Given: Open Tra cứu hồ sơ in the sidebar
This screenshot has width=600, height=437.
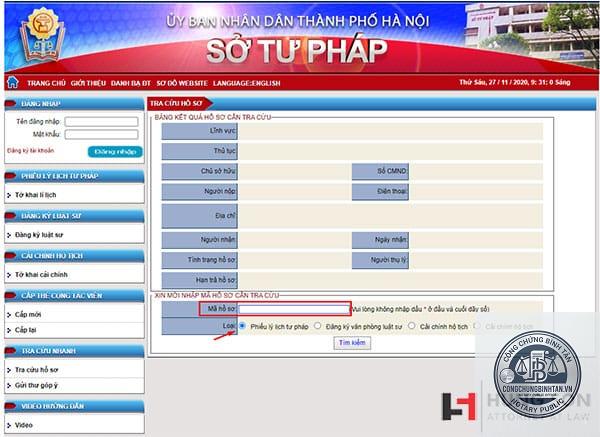Looking at the screenshot, I should click(x=37, y=370).
